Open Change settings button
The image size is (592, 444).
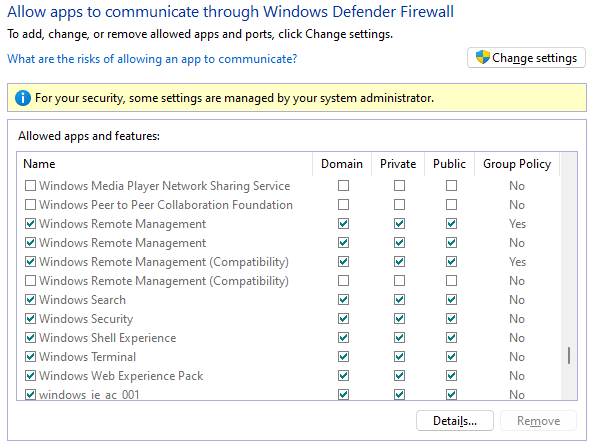coord(526,58)
